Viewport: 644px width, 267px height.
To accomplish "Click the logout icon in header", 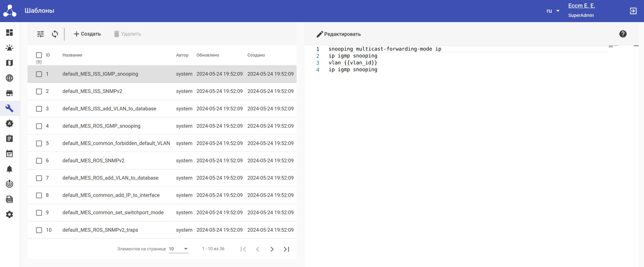I will [633, 11].
